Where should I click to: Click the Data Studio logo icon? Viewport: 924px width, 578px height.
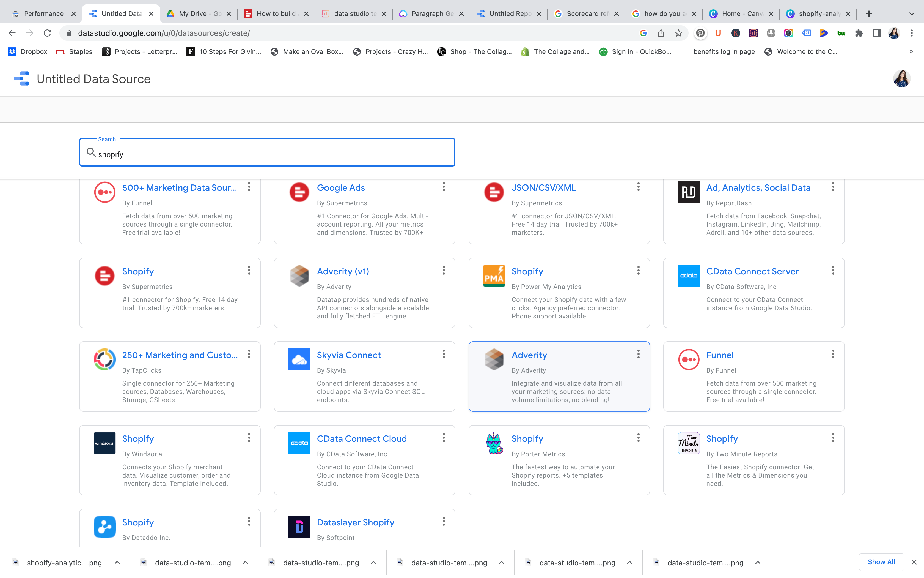click(x=22, y=79)
